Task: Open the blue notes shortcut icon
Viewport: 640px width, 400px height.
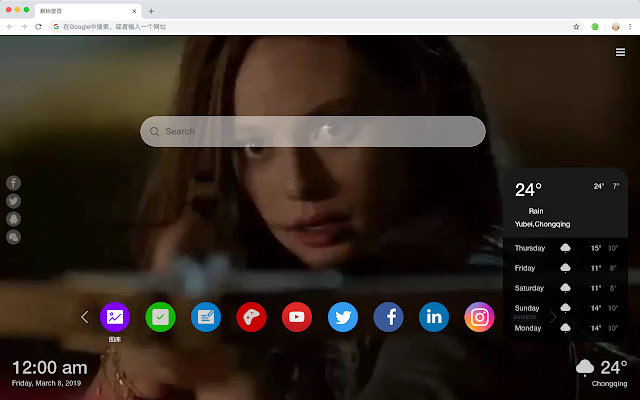Action: [206, 317]
